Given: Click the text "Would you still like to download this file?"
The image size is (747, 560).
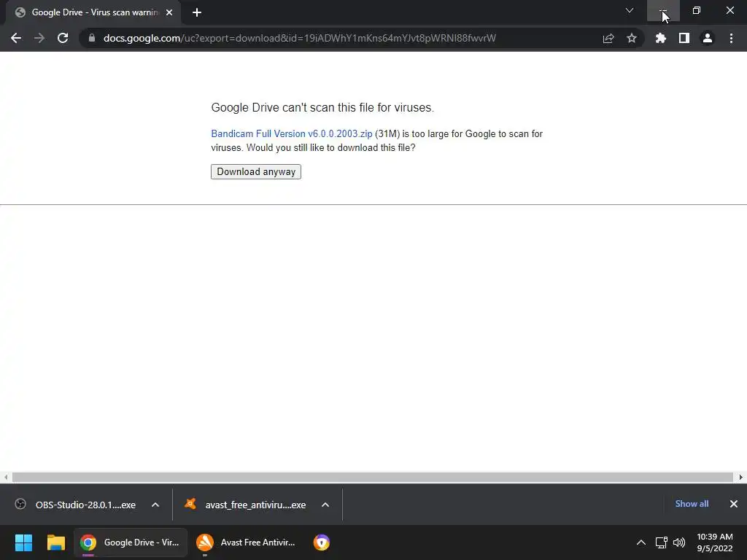Looking at the screenshot, I should pos(330,147).
